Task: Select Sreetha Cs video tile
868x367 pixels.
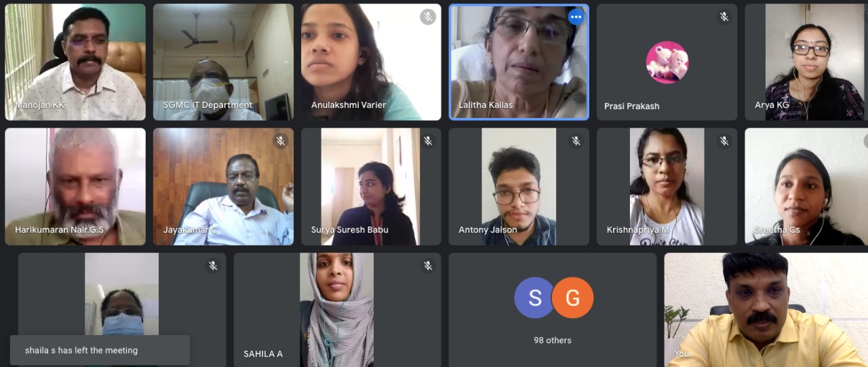Action: click(x=806, y=187)
